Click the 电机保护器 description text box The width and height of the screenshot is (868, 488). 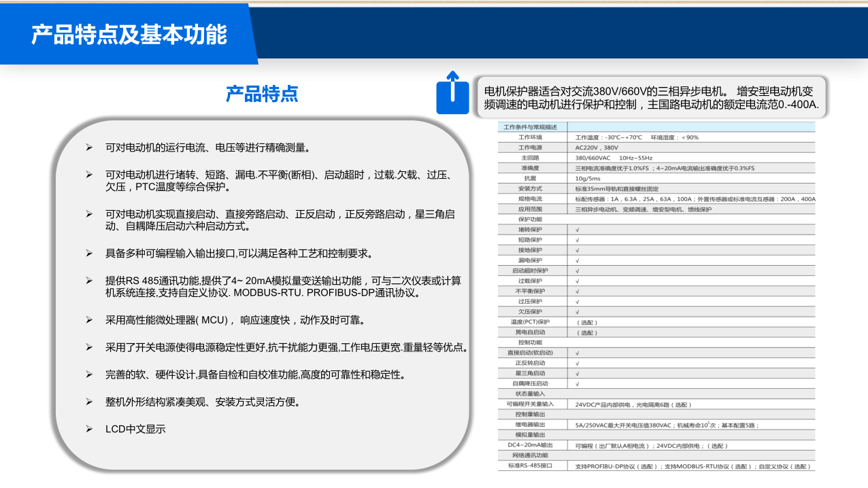click(x=651, y=98)
